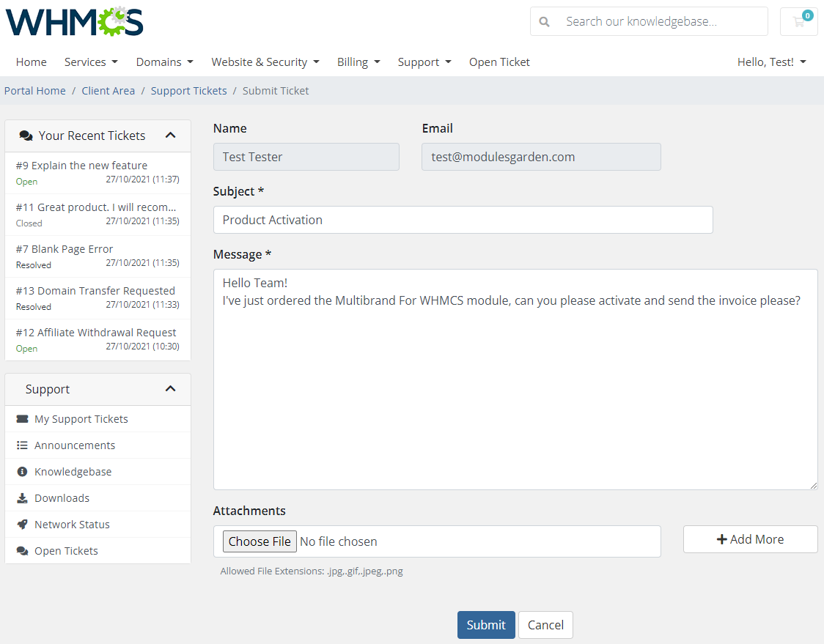Open ticket #11 Great product
This screenshot has height=644, width=824.
point(98,215)
